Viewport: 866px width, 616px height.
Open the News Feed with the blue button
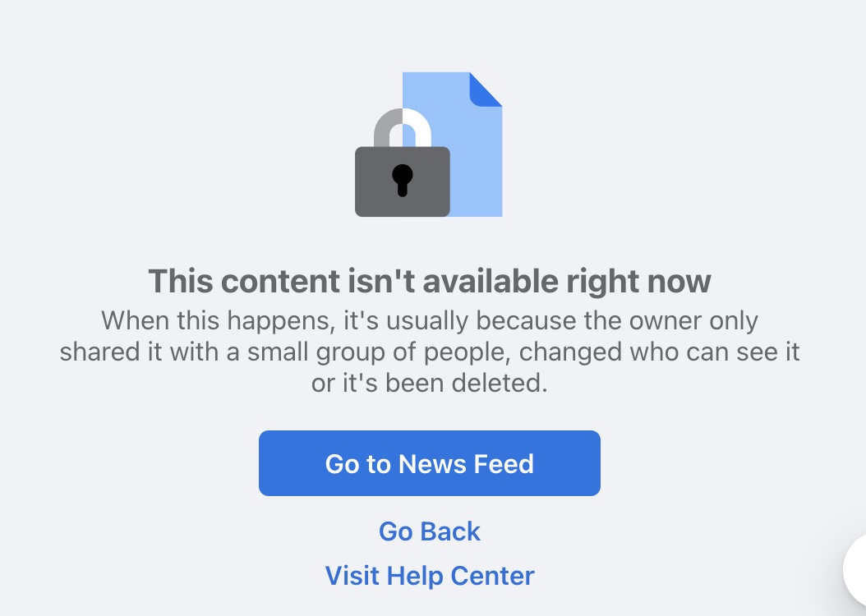430,463
